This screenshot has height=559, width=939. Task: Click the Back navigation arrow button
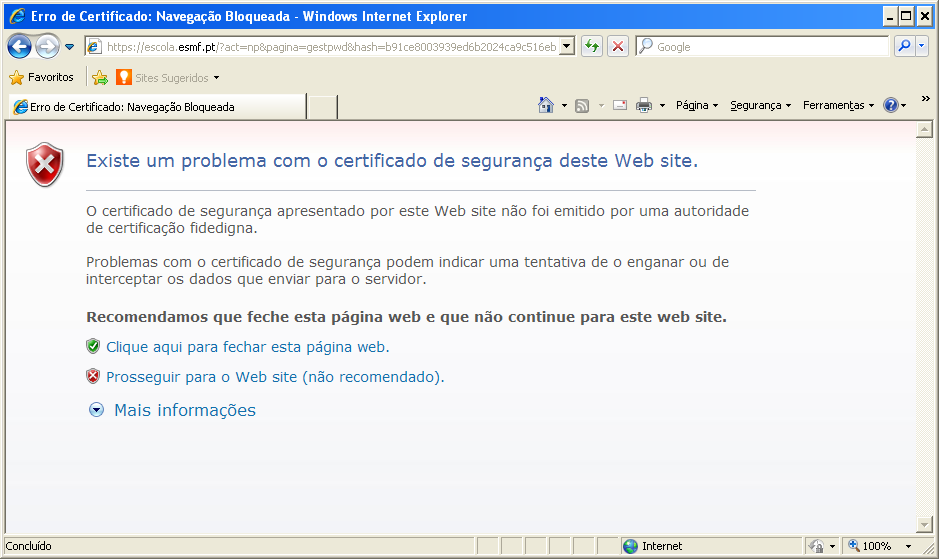pyautogui.click(x=19, y=47)
